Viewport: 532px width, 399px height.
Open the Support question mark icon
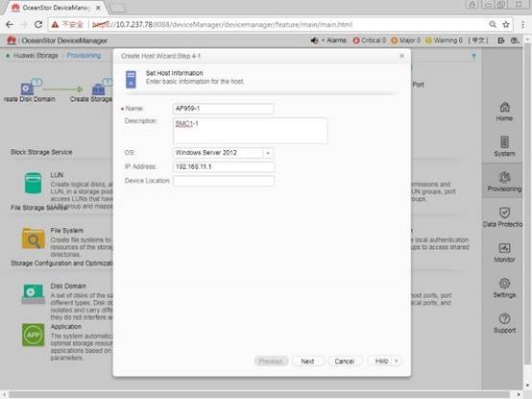(504, 319)
